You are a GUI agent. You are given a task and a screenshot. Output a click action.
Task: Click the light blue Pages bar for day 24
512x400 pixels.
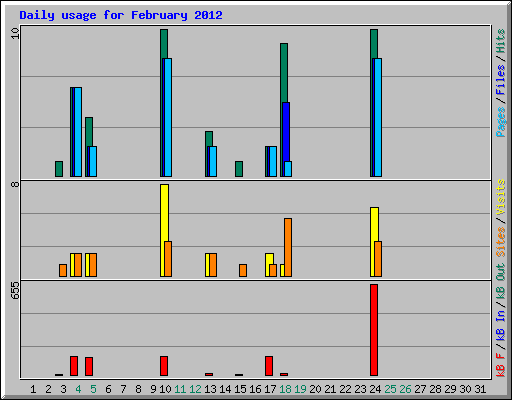point(378,117)
